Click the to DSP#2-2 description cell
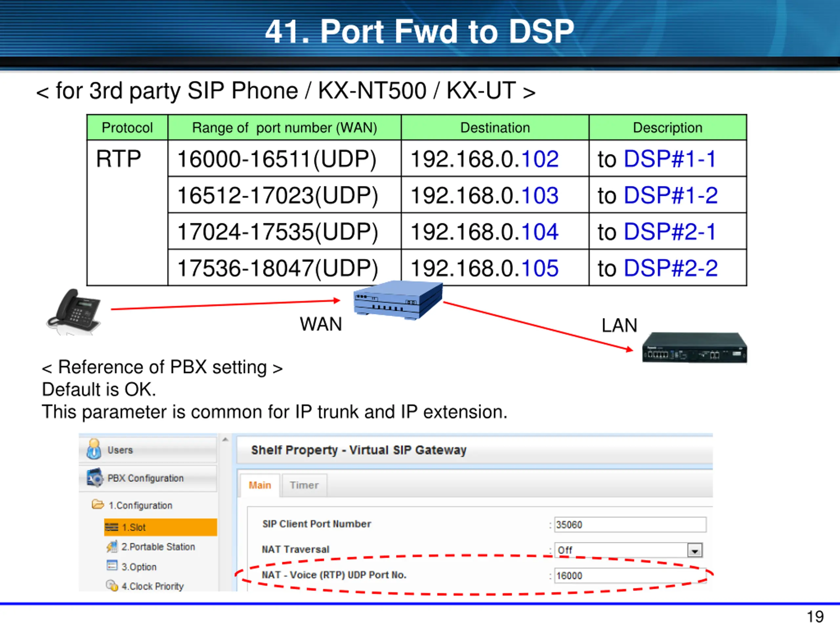 668,268
